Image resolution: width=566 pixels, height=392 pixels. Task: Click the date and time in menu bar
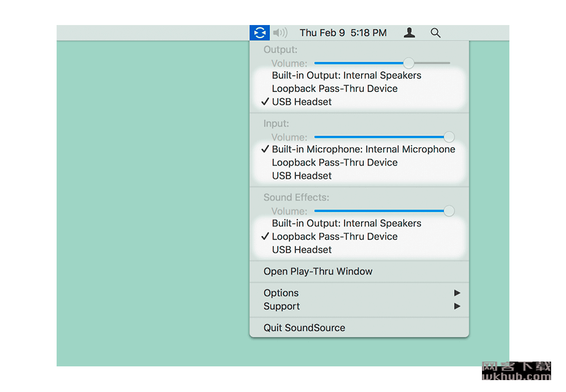[343, 33]
